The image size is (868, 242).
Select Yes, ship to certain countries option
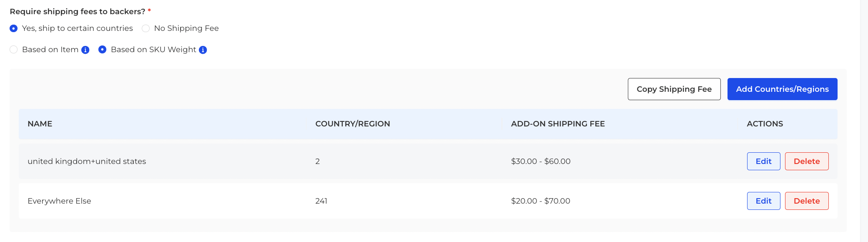pos(14,28)
